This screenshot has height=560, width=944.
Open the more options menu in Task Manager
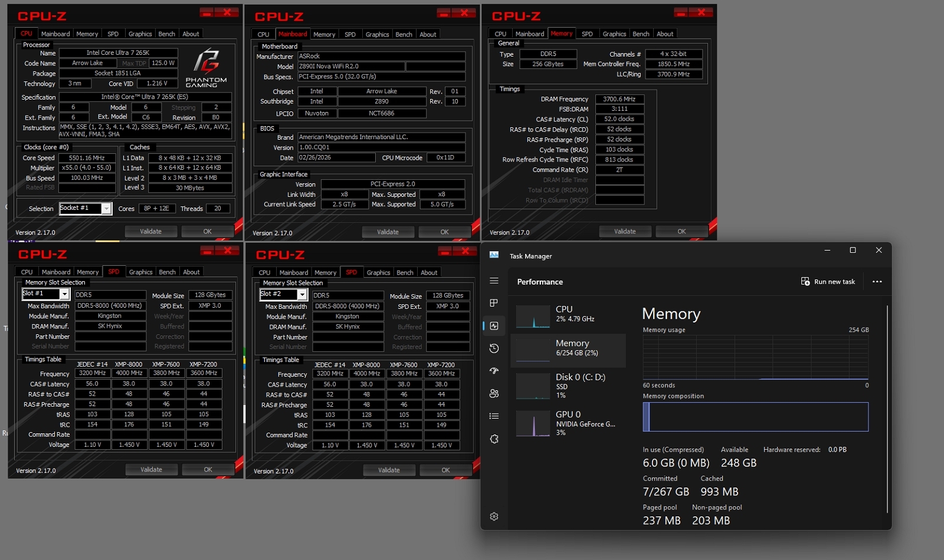click(877, 282)
